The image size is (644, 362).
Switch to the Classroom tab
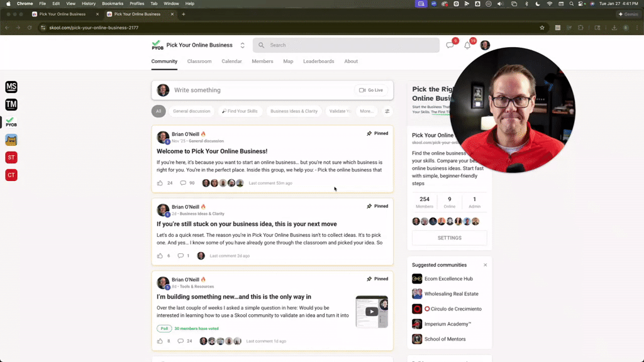199,62
